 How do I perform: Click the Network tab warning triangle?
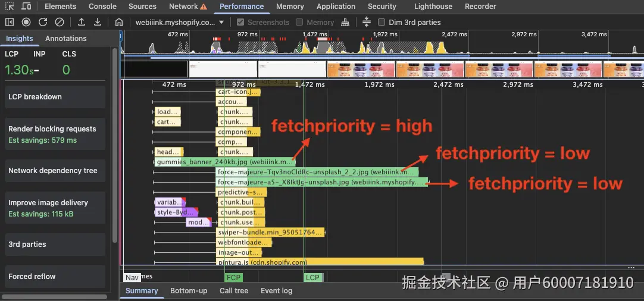coord(204,7)
